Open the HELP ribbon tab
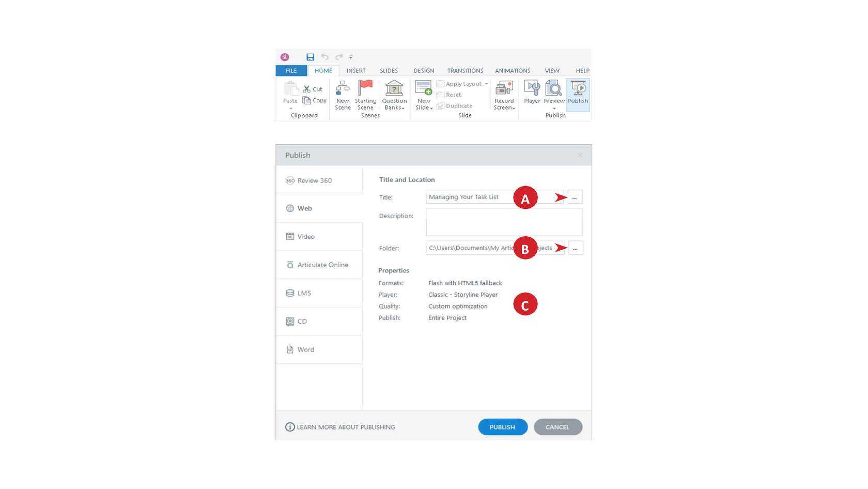Image resolution: width=868 pixels, height=489 pixels. (x=582, y=71)
